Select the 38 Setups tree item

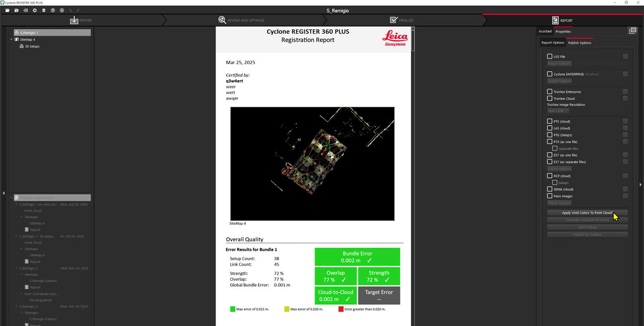click(32, 46)
